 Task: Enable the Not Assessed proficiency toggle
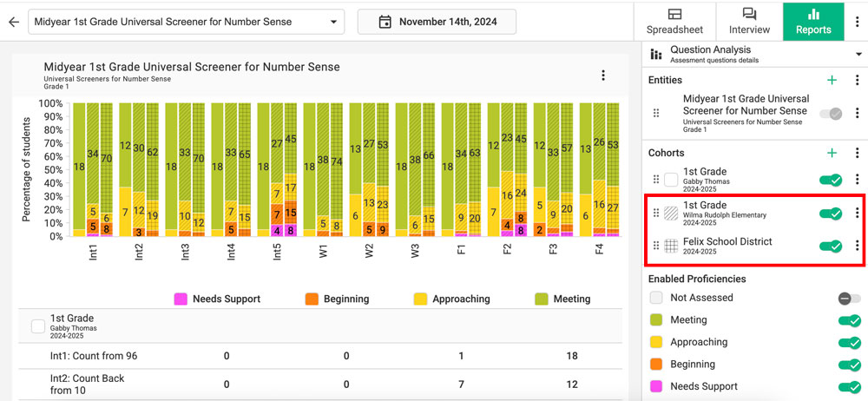coord(849,299)
